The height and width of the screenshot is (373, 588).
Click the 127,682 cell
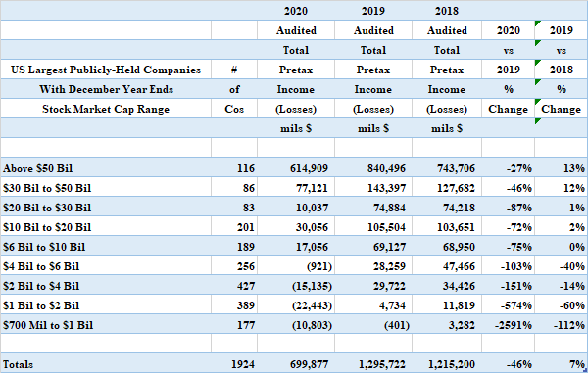coord(456,188)
